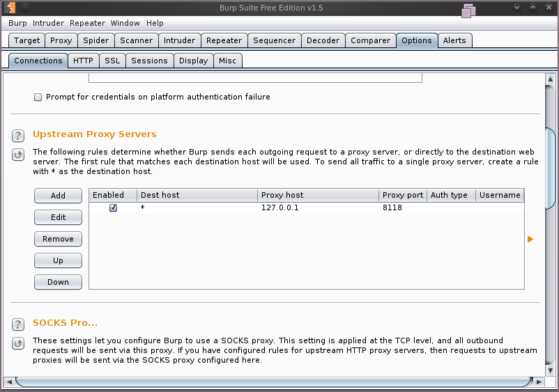559x392 pixels.
Task: Open the SSL options sub-tab
Action: (112, 61)
